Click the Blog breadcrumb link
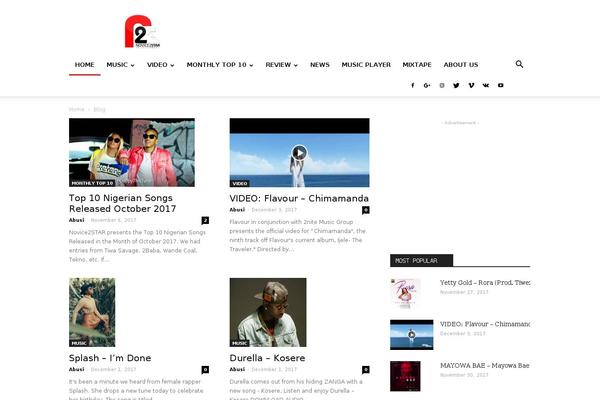This screenshot has height=400, width=600. 99,109
